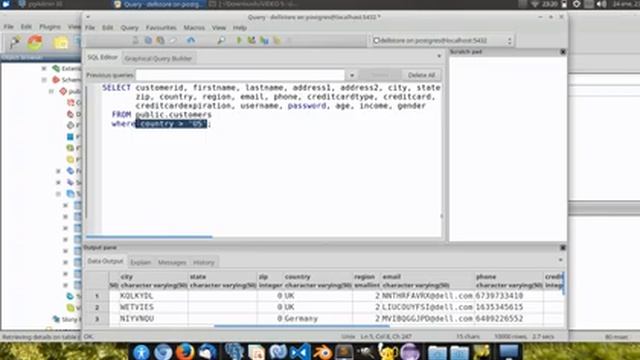Click the Paste icon in toolbar
The image size is (640, 360).
(160, 40)
